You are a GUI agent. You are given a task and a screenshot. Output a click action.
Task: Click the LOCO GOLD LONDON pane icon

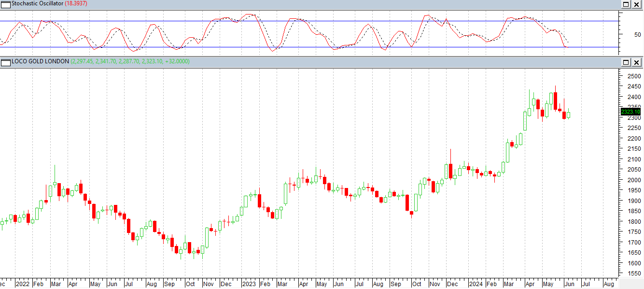pyautogui.click(x=5, y=62)
